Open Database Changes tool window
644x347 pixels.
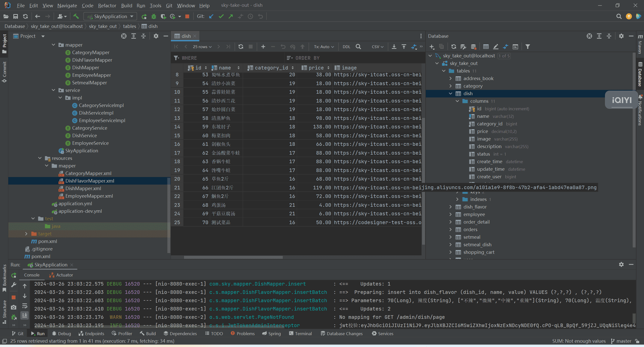[342, 334]
